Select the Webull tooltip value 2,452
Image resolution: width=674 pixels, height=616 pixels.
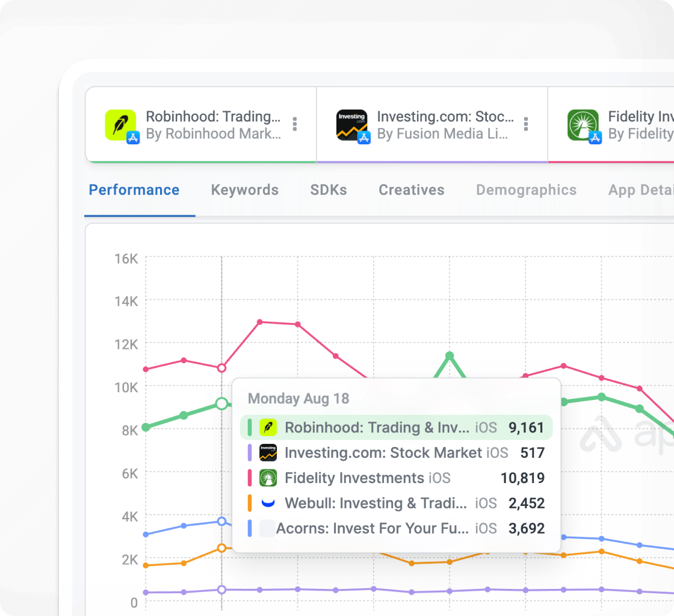click(527, 503)
